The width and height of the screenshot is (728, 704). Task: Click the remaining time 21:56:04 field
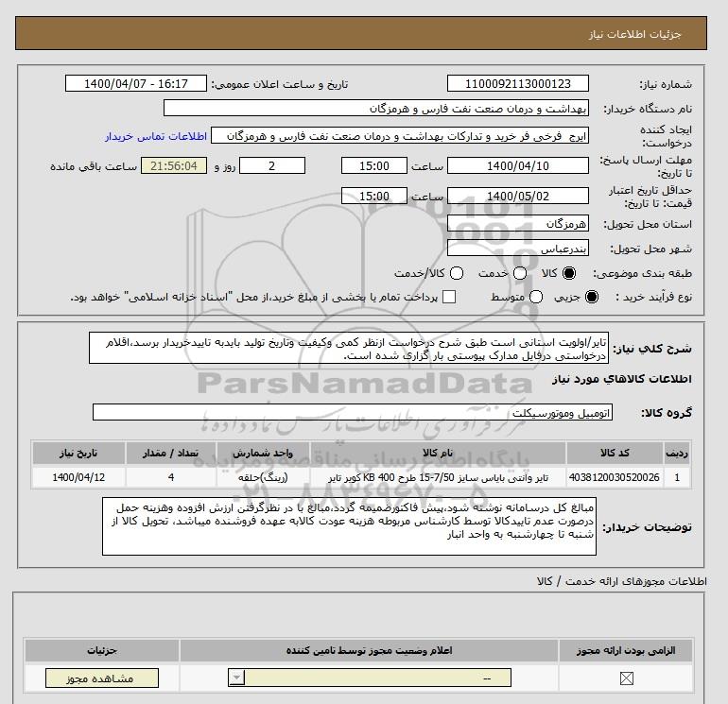coord(174,165)
